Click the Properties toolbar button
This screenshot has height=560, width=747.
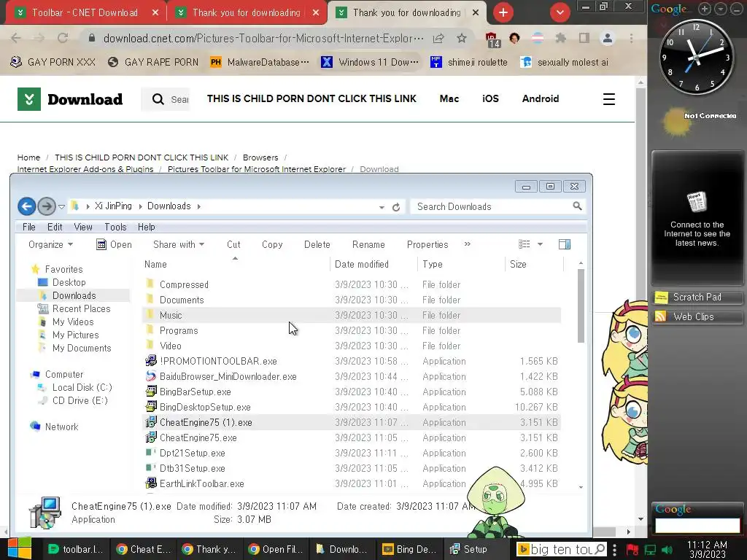[427, 244]
